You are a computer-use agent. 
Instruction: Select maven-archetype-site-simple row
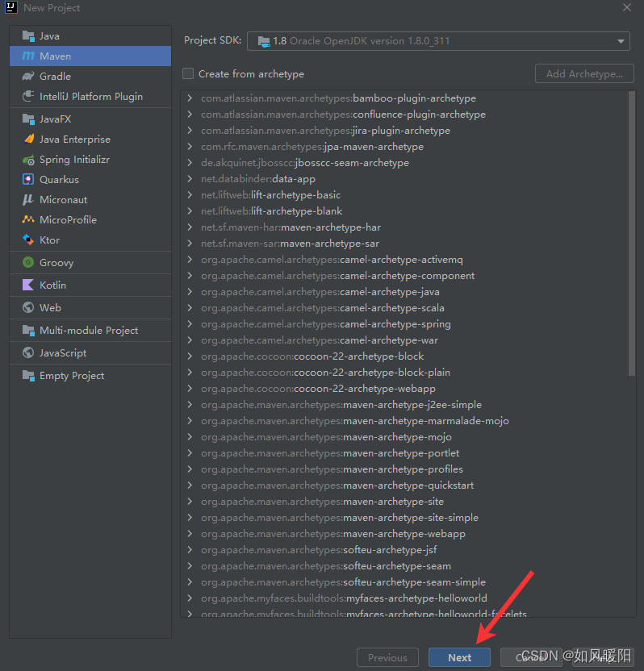pyautogui.click(x=404, y=518)
